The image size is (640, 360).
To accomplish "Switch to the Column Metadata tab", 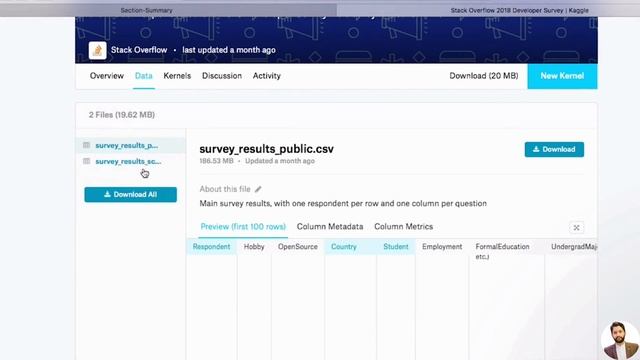I will coord(330,227).
